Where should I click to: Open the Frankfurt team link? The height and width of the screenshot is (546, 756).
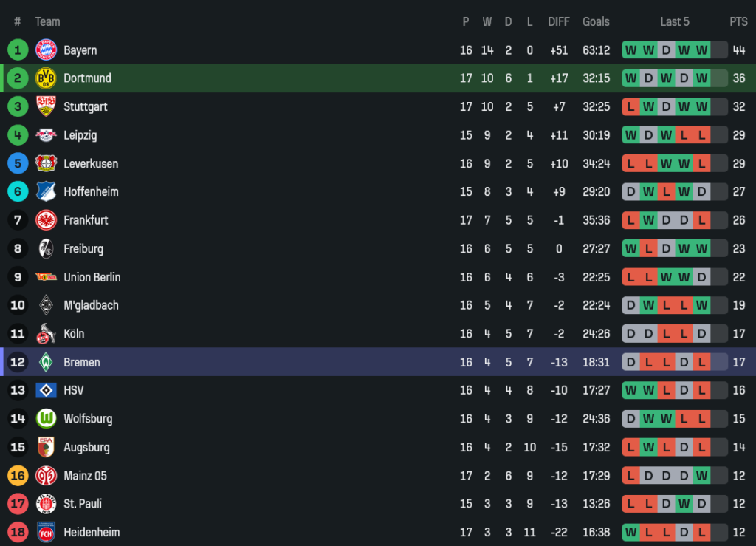tap(86, 220)
